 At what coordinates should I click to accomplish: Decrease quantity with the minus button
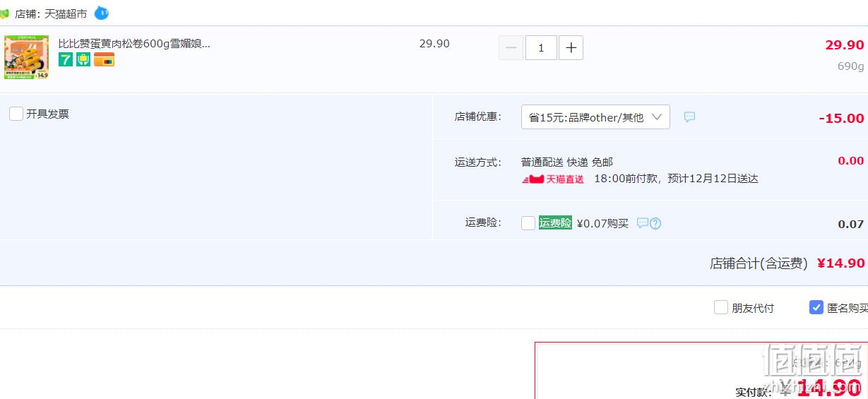511,48
